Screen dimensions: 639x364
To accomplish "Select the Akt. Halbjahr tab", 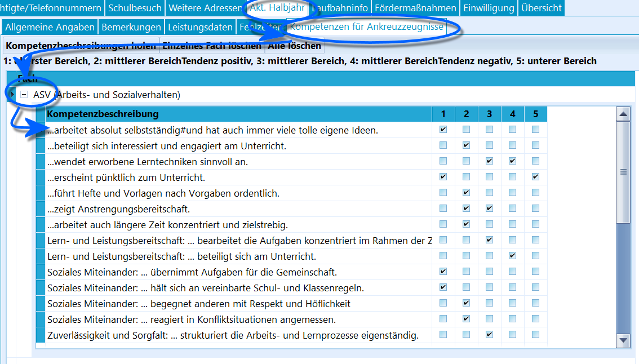I will [277, 8].
